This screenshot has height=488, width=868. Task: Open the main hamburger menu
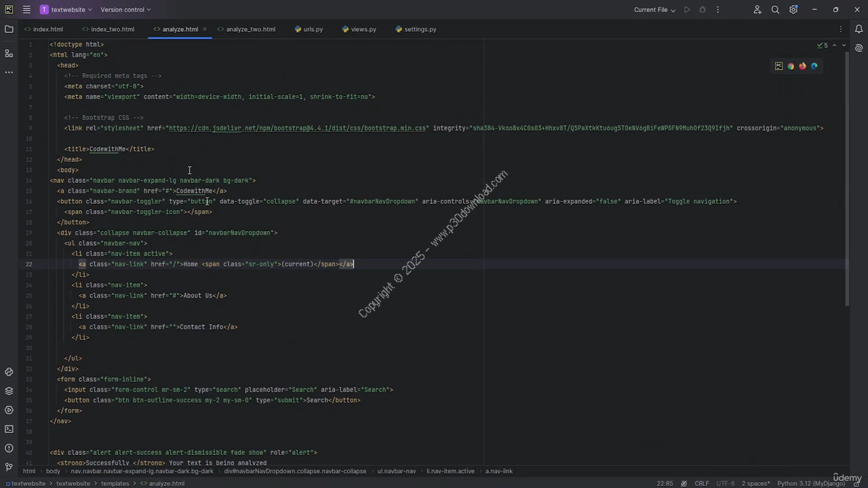point(26,9)
